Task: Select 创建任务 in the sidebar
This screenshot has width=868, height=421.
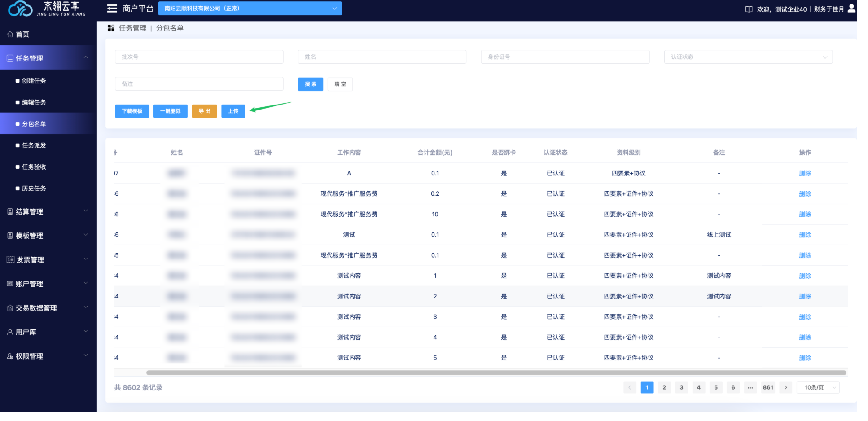Action: [x=34, y=81]
